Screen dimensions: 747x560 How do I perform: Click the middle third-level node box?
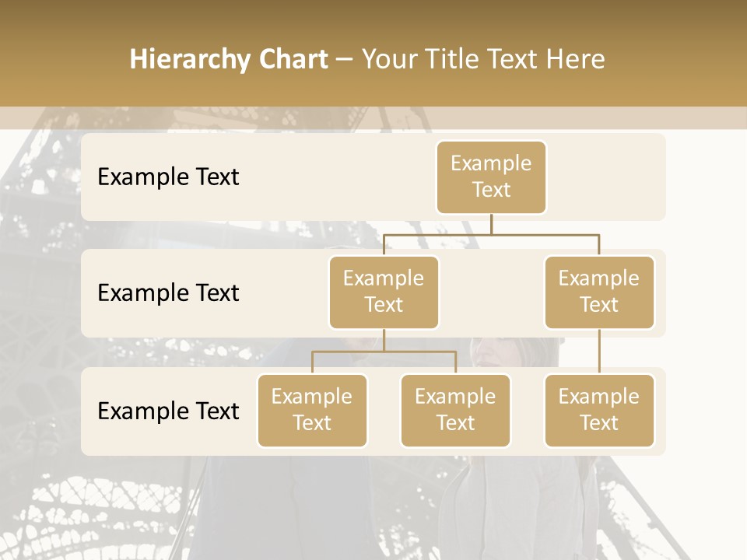click(x=455, y=410)
